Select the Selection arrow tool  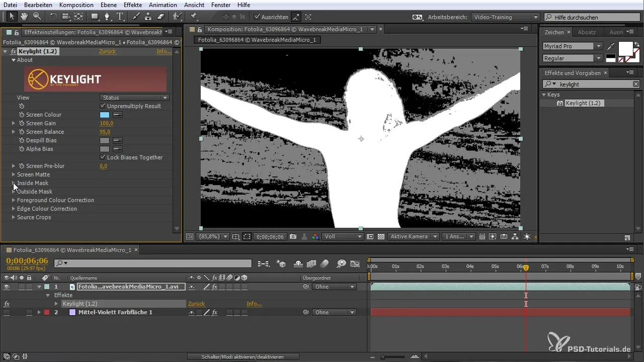13,17
